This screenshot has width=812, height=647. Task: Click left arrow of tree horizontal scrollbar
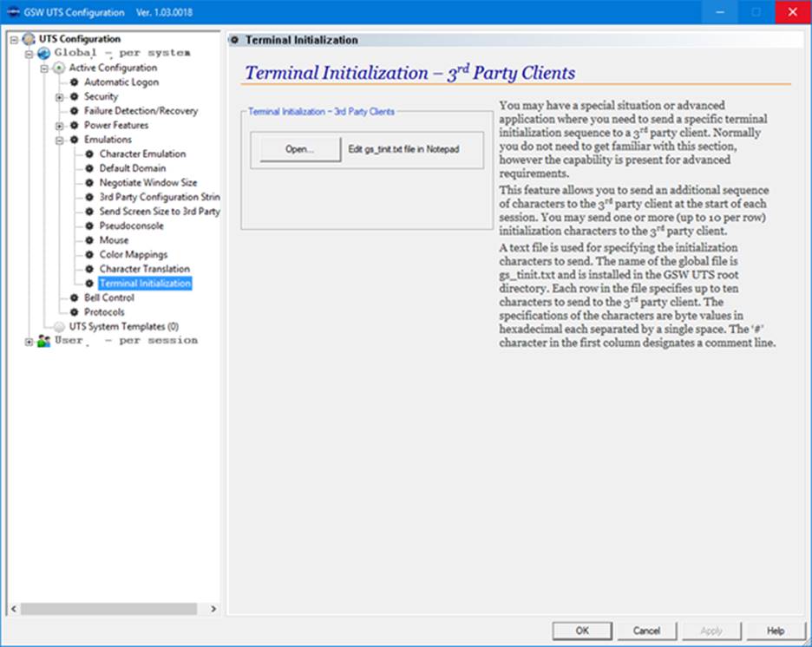click(14, 609)
